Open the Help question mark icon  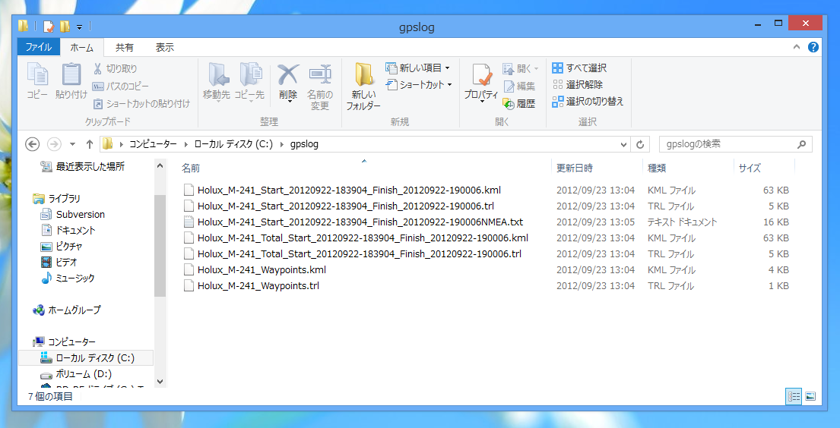[813, 47]
